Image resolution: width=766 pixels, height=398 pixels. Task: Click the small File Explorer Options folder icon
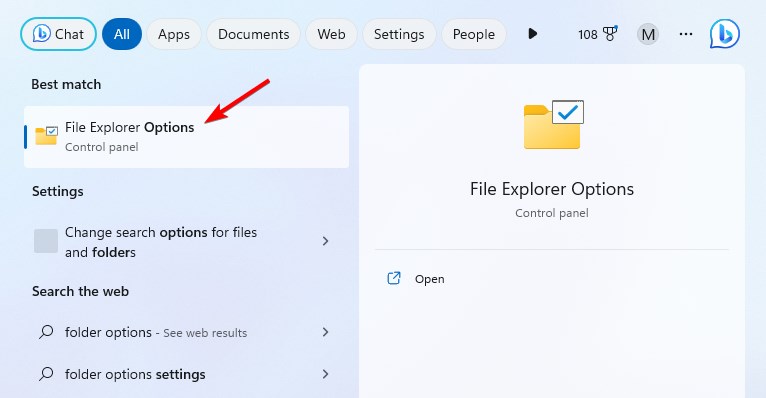(46, 136)
